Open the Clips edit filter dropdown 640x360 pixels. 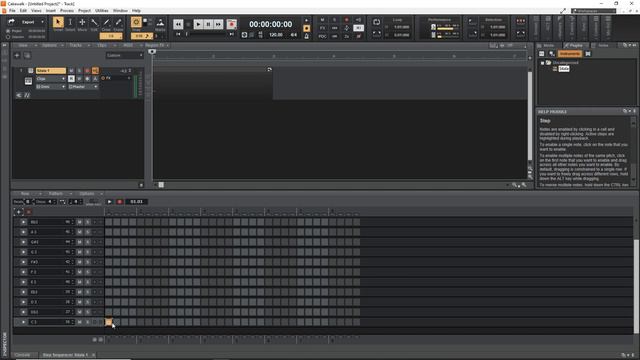(51, 79)
